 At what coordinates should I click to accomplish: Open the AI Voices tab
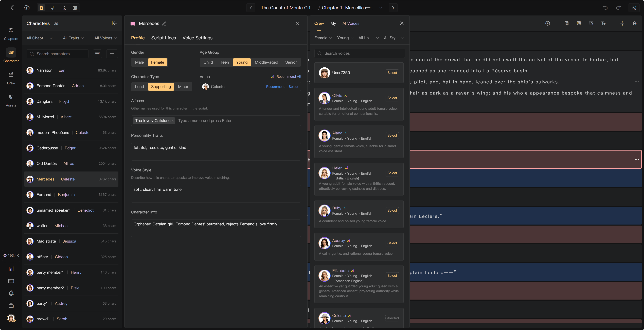tap(351, 23)
